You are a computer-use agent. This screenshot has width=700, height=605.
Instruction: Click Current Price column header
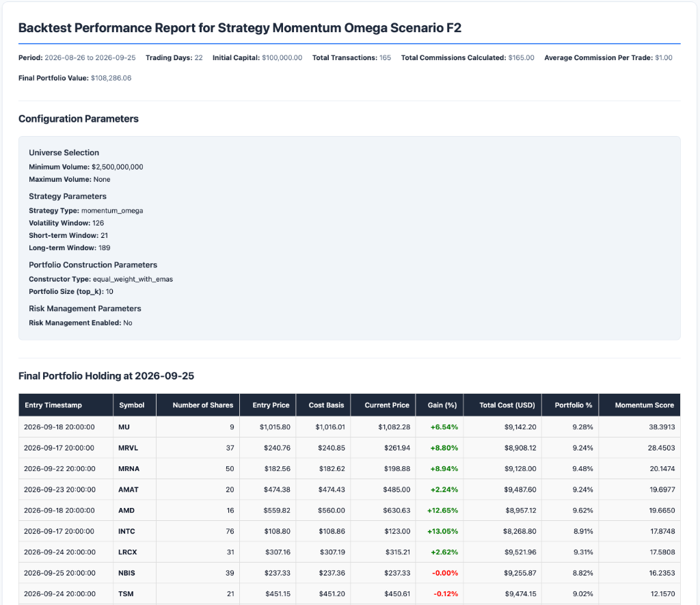click(x=383, y=405)
